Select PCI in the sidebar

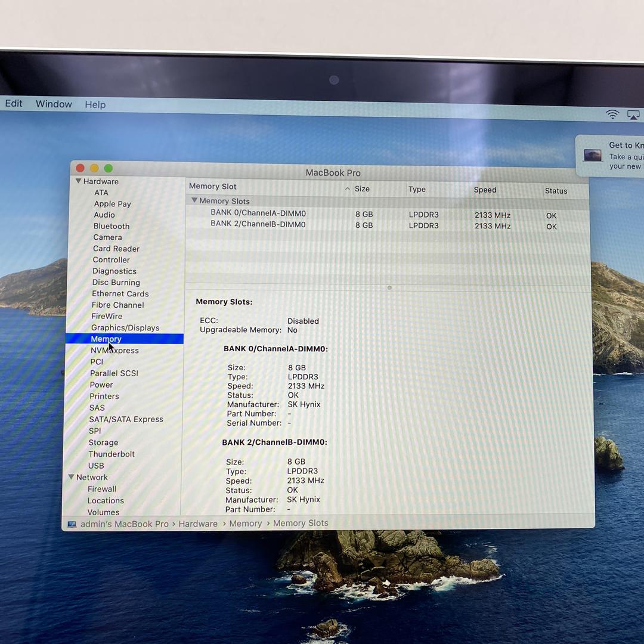coord(97,362)
